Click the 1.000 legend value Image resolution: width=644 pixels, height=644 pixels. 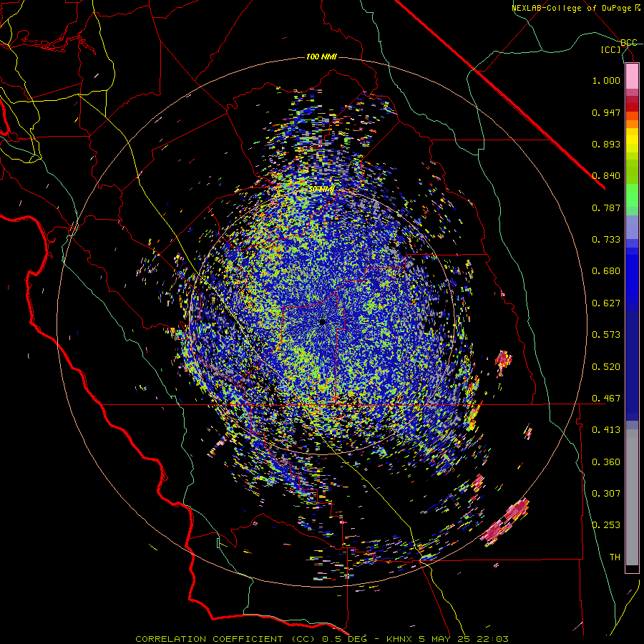(x=606, y=80)
